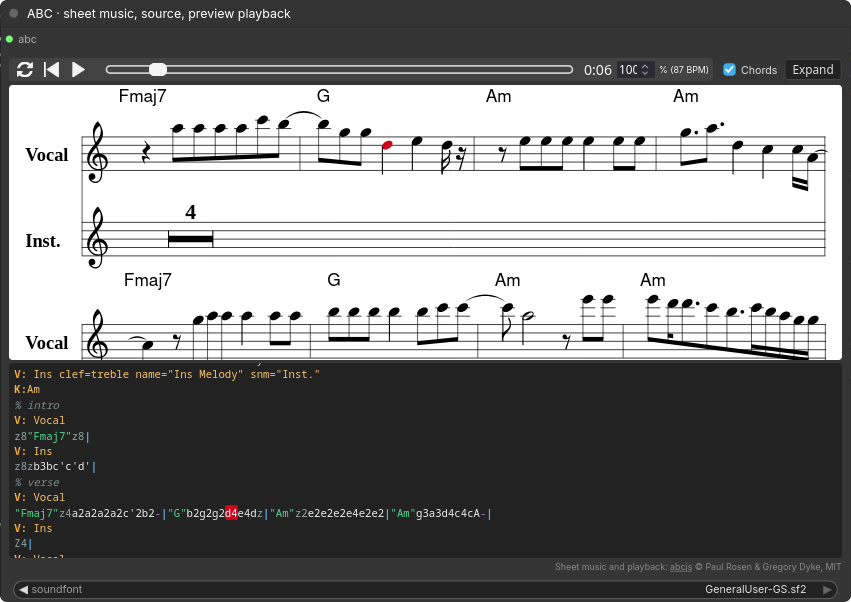Start playback with the play button
This screenshot has height=602, width=851.
click(78, 69)
